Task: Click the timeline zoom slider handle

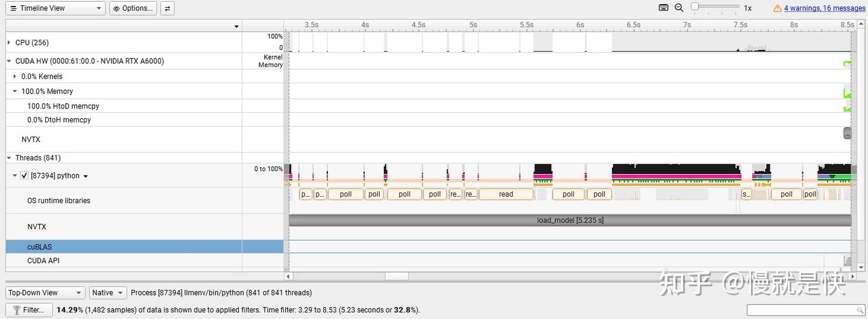Action: 694,7
